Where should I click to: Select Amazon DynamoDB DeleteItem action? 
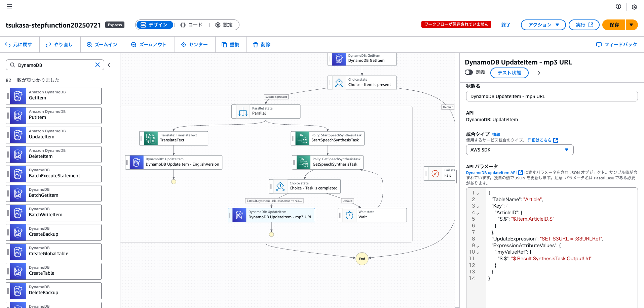pos(54,155)
